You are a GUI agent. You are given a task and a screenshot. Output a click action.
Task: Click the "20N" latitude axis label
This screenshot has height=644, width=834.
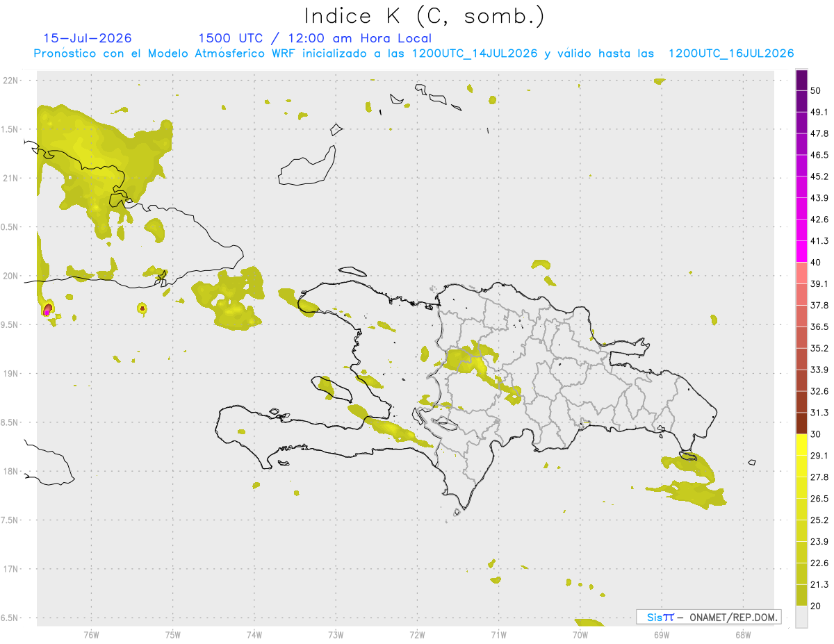(x=11, y=276)
